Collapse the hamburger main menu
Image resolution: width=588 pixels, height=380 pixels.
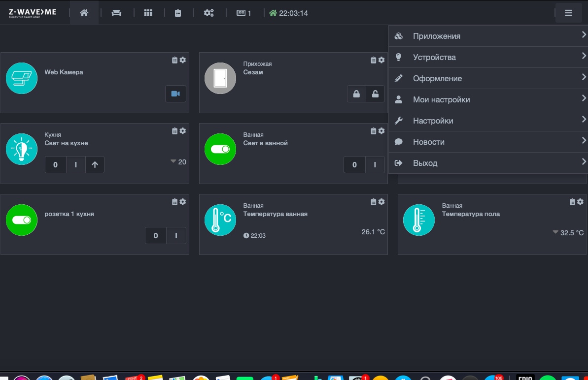click(x=568, y=13)
